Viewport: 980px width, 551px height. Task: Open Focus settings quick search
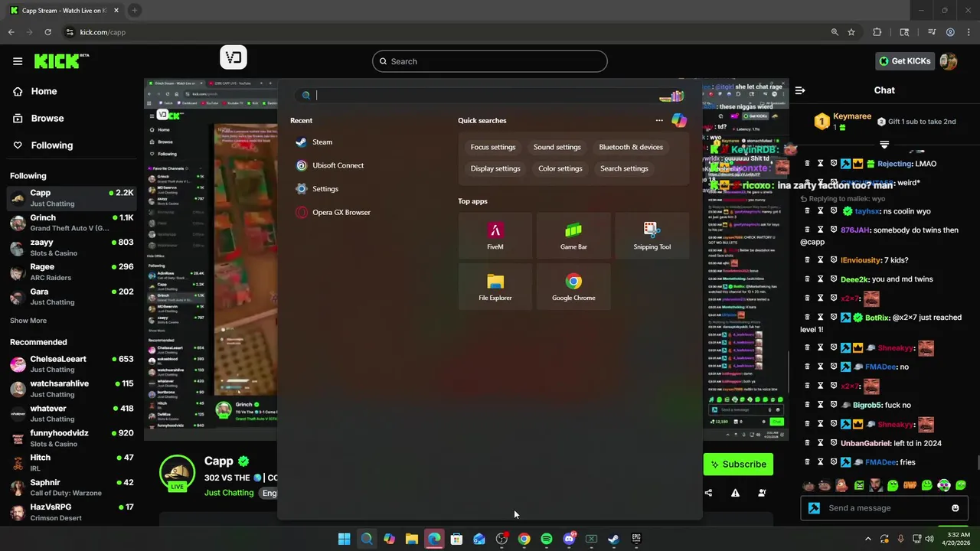click(493, 147)
